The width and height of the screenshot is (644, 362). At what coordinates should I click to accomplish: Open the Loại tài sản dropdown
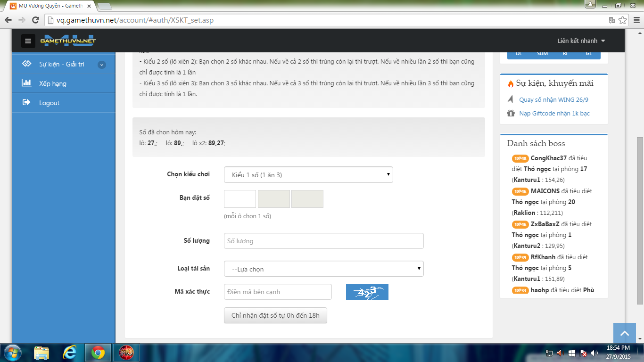coord(323,269)
